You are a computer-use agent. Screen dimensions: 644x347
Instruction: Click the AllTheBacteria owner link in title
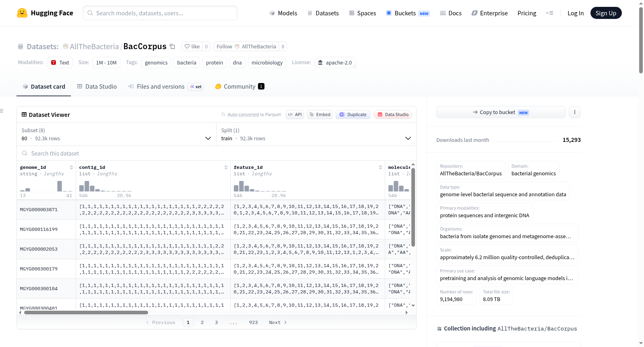tap(94, 46)
